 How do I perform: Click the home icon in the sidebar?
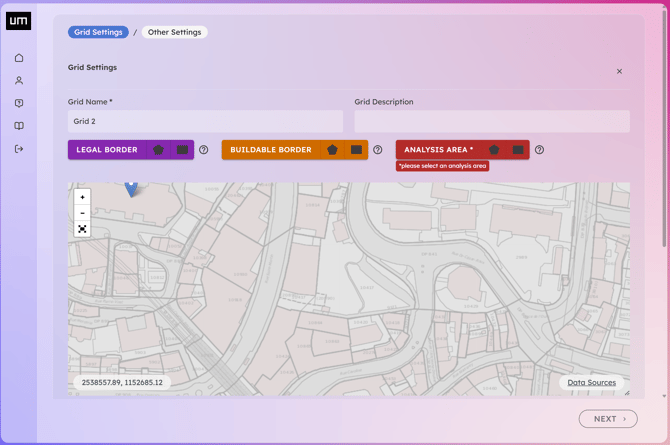(x=19, y=58)
